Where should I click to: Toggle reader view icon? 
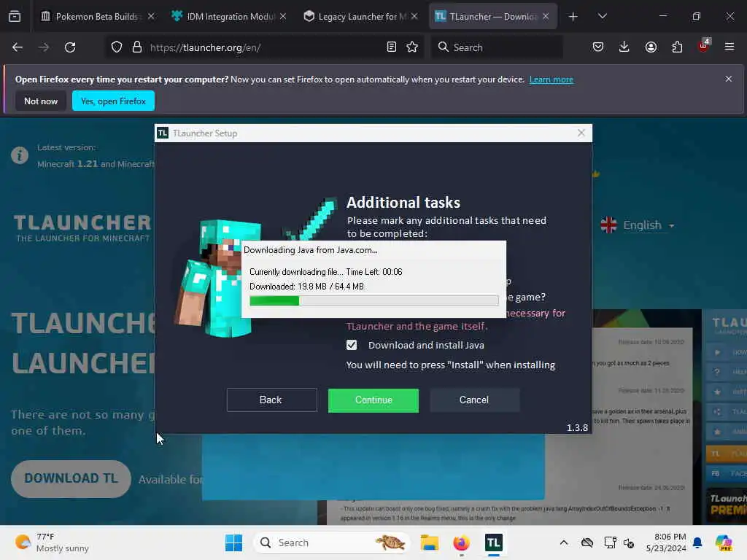(x=392, y=47)
